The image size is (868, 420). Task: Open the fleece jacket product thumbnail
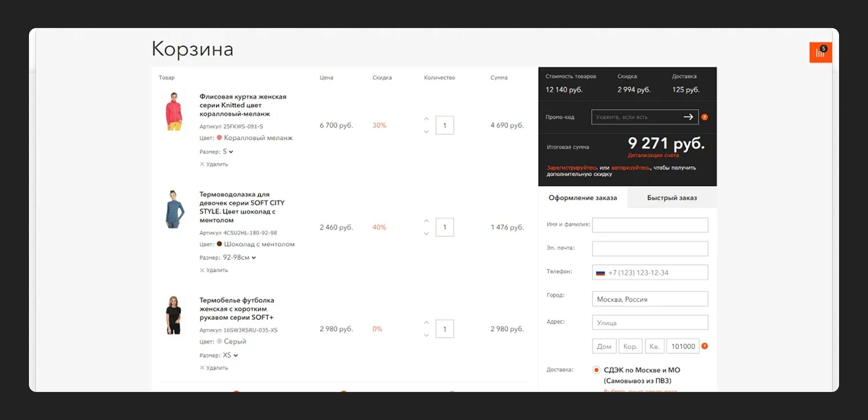coord(174,111)
